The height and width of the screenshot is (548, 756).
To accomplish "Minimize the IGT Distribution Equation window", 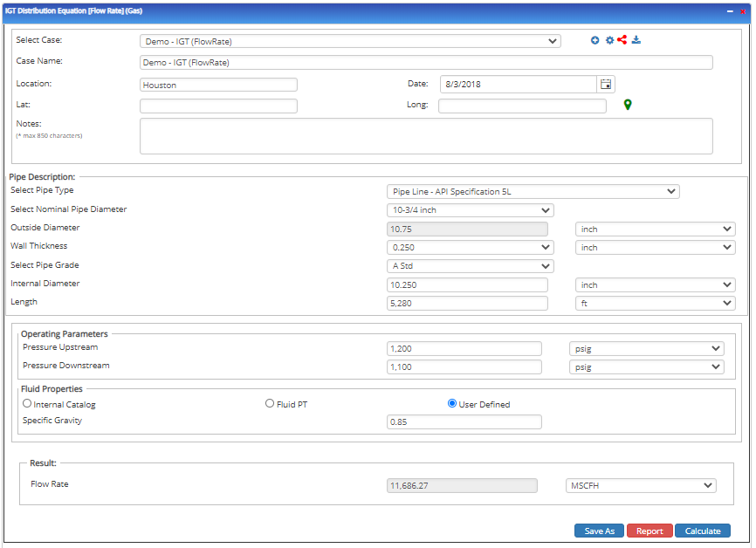I will pyautogui.click(x=730, y=10).
